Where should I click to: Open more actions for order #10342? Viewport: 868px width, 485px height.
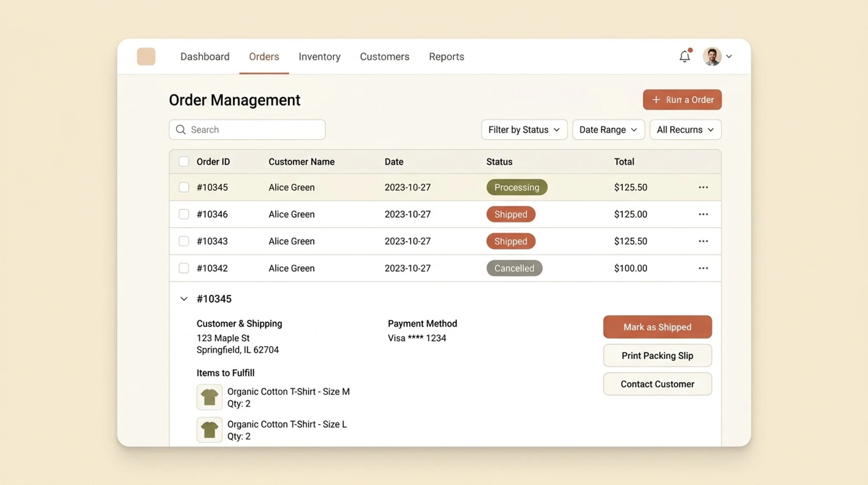[703, 268]
